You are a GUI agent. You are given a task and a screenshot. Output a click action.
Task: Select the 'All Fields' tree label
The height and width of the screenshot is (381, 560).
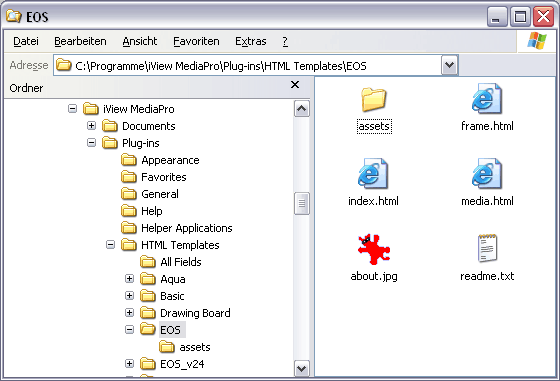point(181,262)
